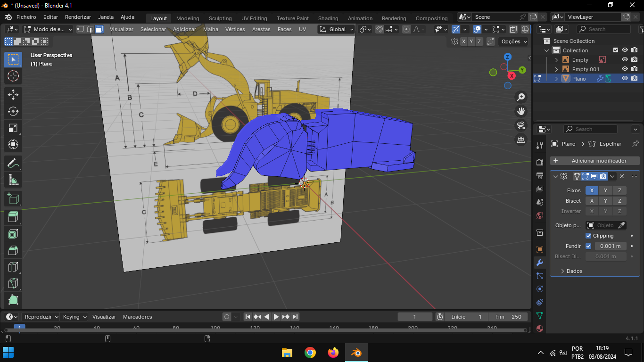Open the Keying dropdown in timeline

click(x=74, y=317)
